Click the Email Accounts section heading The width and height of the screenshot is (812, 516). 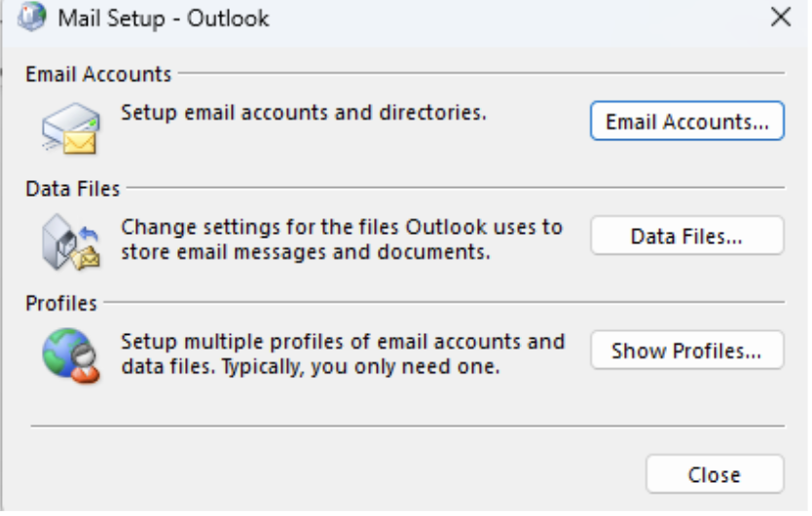tap(98, 74)
